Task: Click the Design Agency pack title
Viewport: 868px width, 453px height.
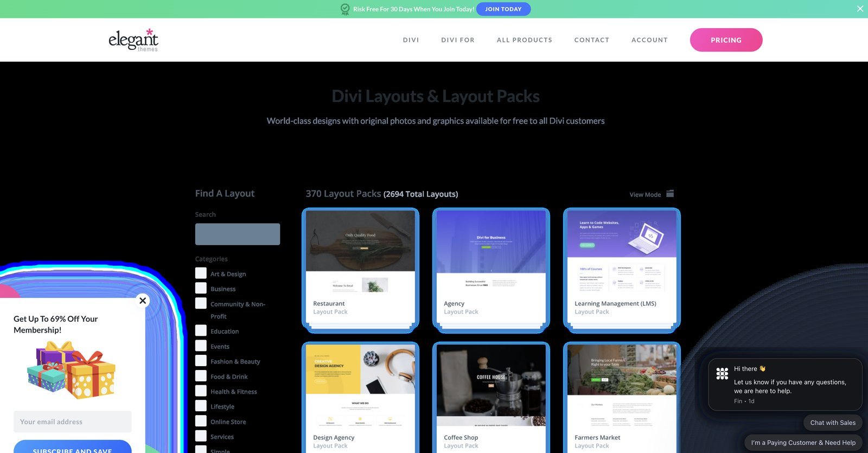Action: (x=334, y=438)
